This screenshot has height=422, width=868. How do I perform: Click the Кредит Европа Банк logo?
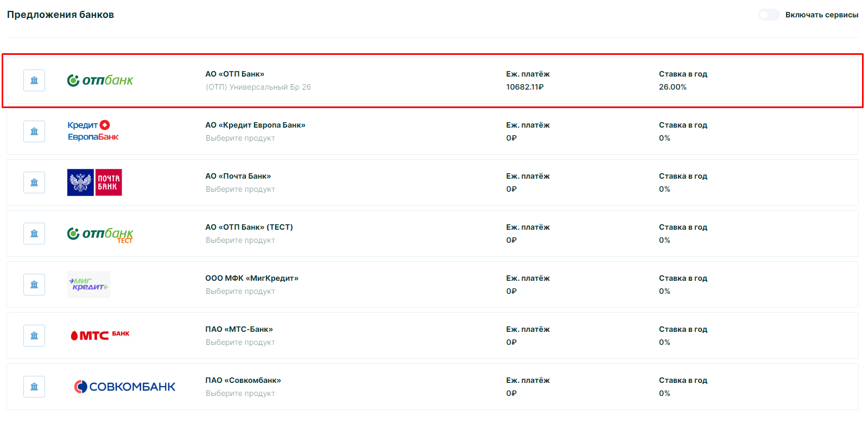pyautogui.click(x=93, y=131)
